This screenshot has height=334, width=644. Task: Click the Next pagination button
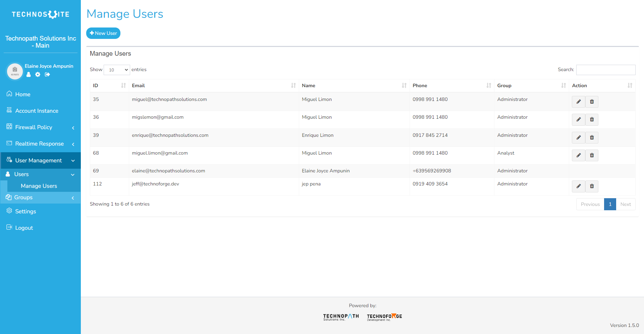(x=626, y=204)
